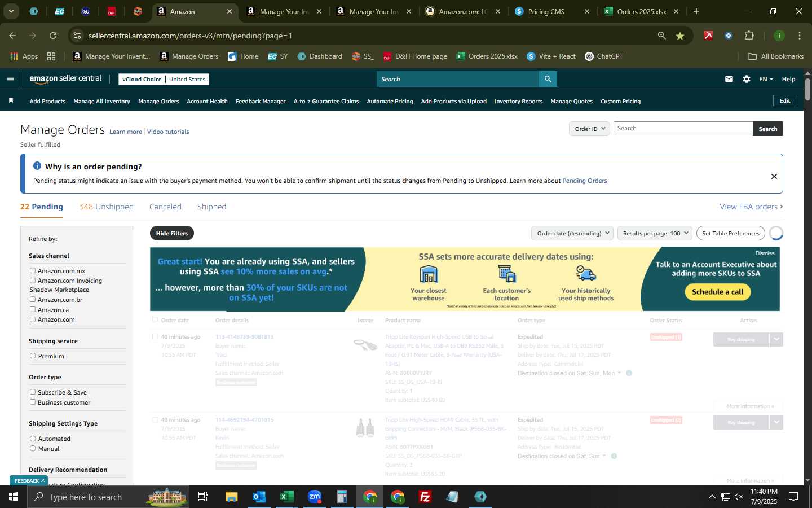Screen dimensions: 812x508
Task: Select Manual shipping settings type
Action: point(33,448)
